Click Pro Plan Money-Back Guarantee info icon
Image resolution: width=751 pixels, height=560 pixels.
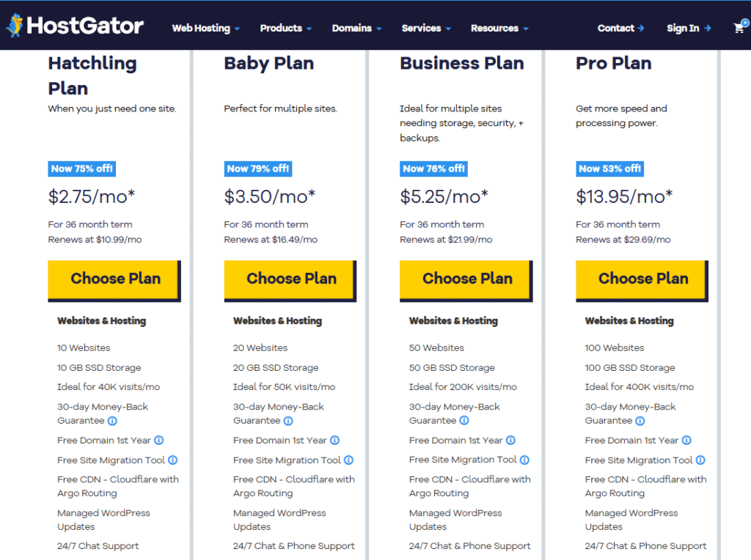click(x=640, y=421)
